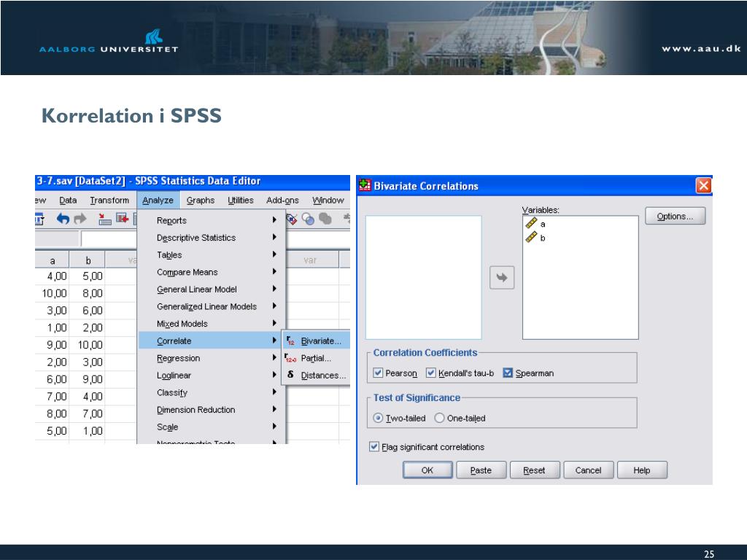The height and width of the screenshot is (560, 747).
Task: Expand the Descriptive Statistics submenu arrow
Action: [x=274, y=237]
